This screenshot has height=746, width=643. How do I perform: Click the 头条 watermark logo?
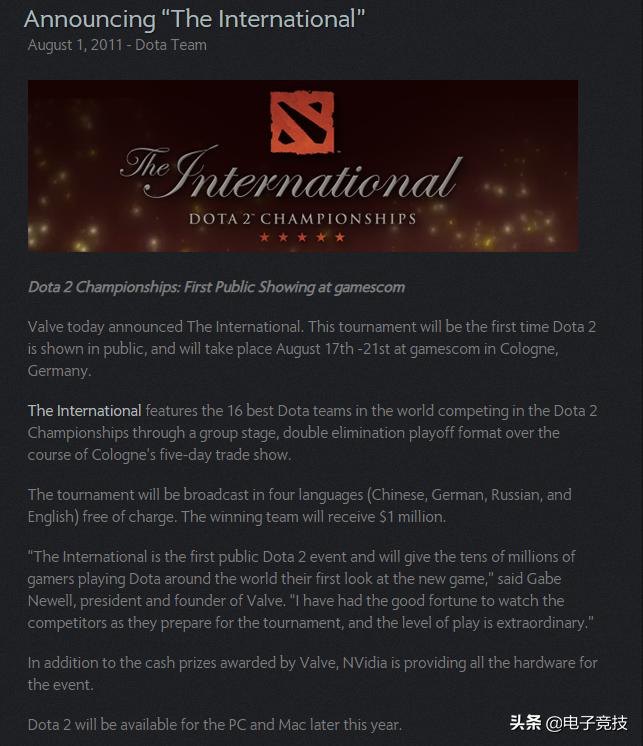point(527,723)
